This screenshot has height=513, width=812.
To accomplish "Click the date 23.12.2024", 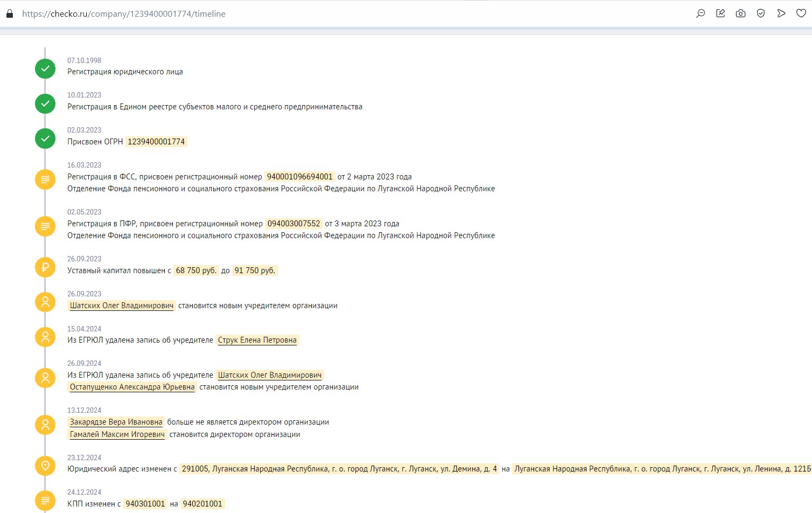I will click(x=84, y=457).
